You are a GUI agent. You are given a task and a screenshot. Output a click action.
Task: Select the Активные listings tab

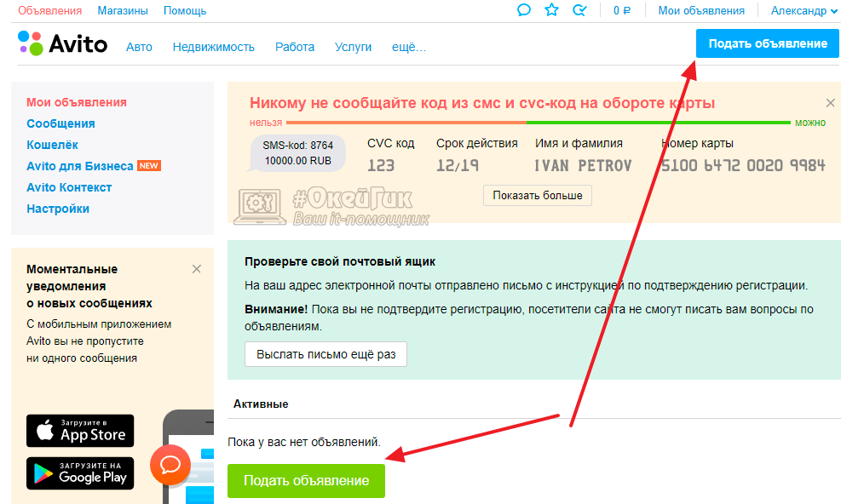pos(261,404)
